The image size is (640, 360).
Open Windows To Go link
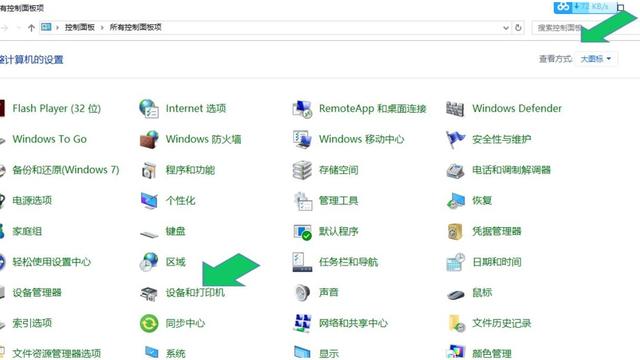tap(49, 139)
